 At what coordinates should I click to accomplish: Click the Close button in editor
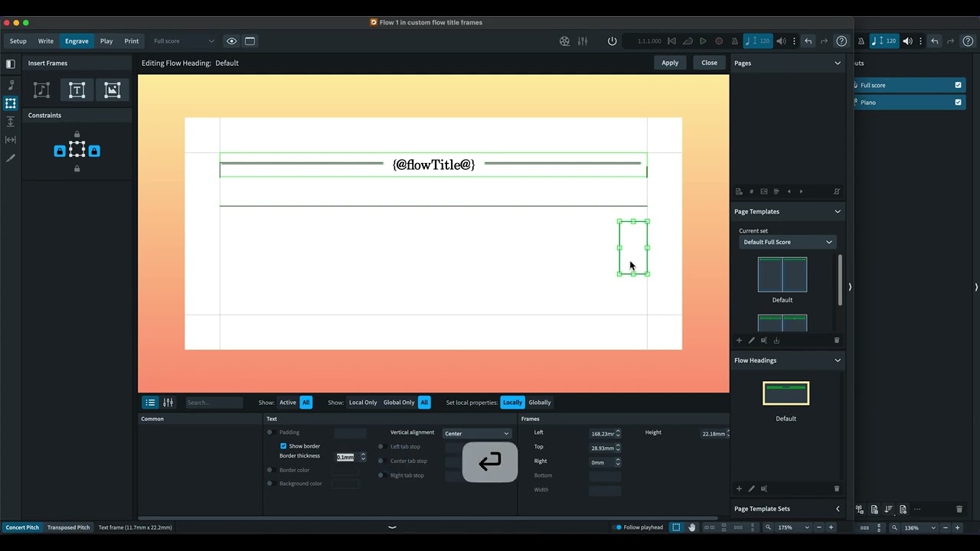point(709,63)
